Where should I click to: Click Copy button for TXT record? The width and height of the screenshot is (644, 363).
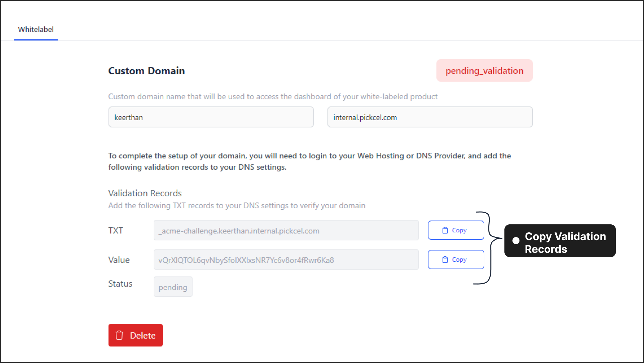pyautogui.click(x=455, y=230)
